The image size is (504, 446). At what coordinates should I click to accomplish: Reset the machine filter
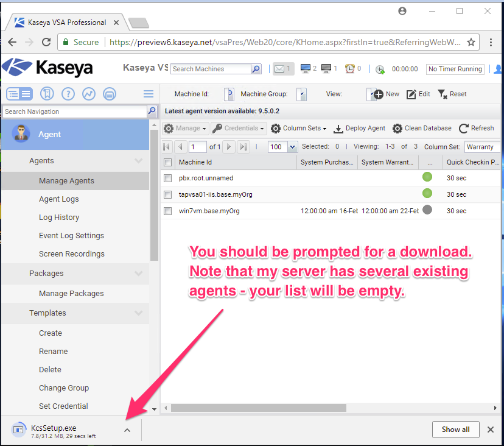click(452, 94)
